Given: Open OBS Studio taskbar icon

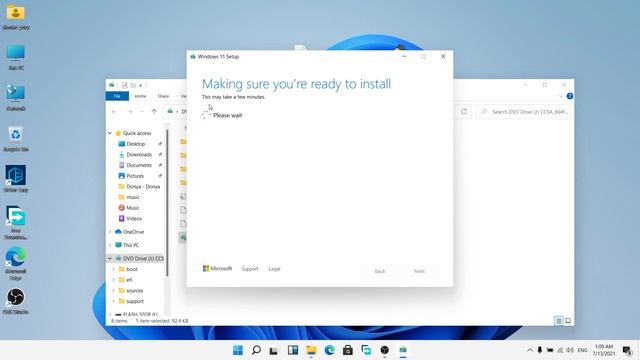Looking at the screenshot, I should 384,350.
